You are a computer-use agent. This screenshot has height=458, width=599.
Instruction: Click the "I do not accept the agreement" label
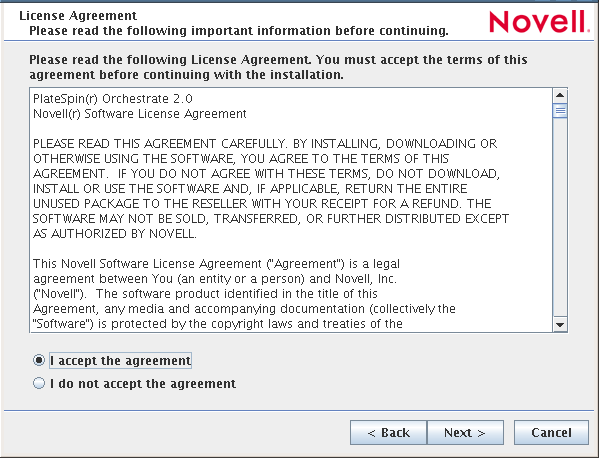143,384
